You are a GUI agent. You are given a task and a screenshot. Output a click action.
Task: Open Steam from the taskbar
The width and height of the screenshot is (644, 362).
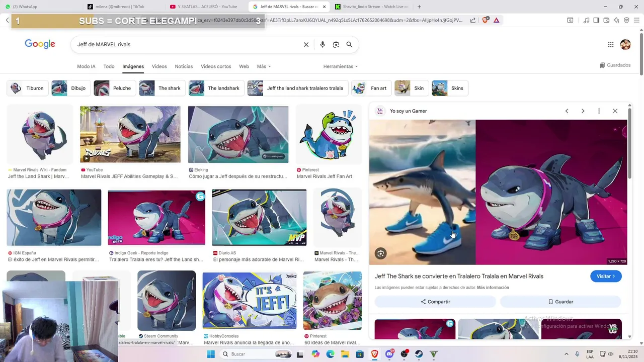[x=419, y=354]
